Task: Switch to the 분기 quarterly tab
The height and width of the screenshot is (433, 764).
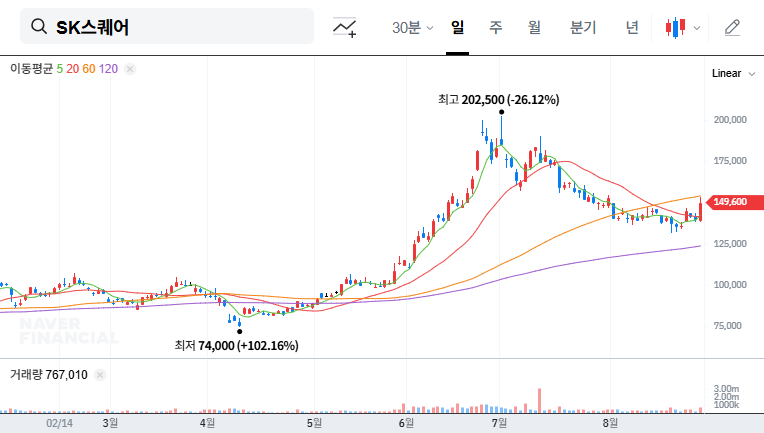Action: 583,27
